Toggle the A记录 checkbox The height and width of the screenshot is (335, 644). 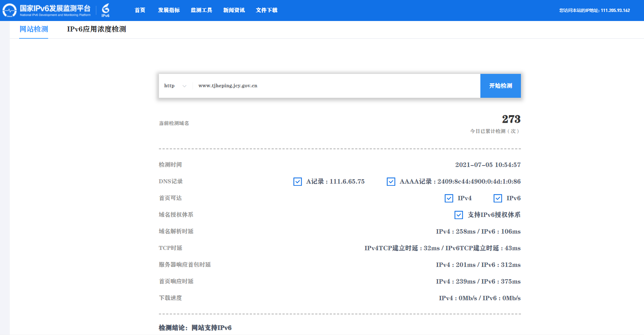tap(298, 181)
